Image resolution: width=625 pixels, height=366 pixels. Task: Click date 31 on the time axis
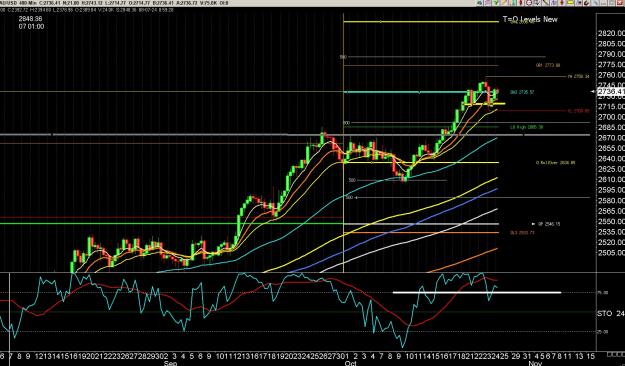coord(527,355)
